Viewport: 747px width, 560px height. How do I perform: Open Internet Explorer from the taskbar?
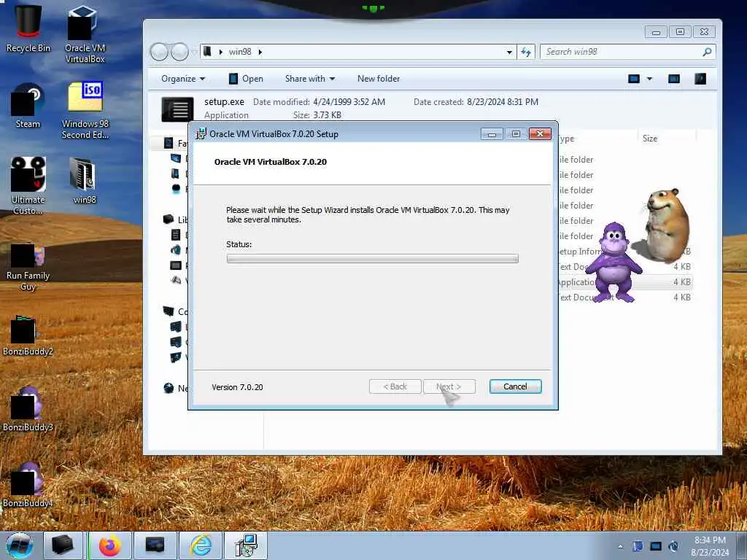(201, 545)
